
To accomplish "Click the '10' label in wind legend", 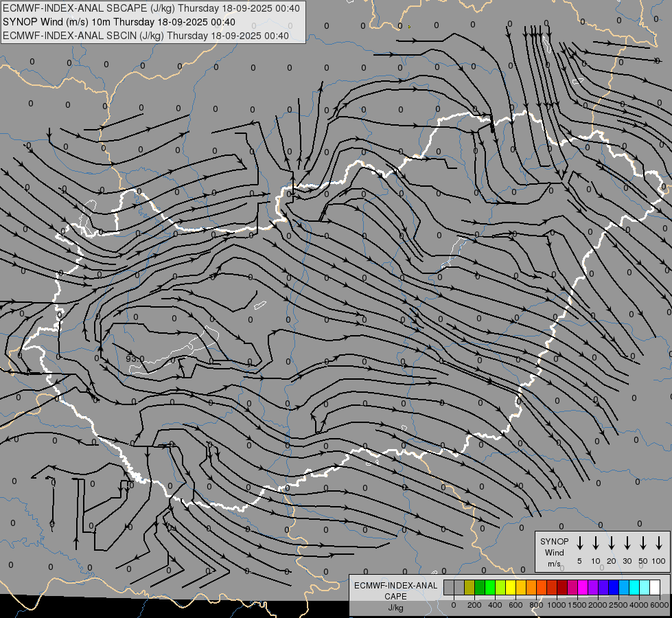I will 596,561.
